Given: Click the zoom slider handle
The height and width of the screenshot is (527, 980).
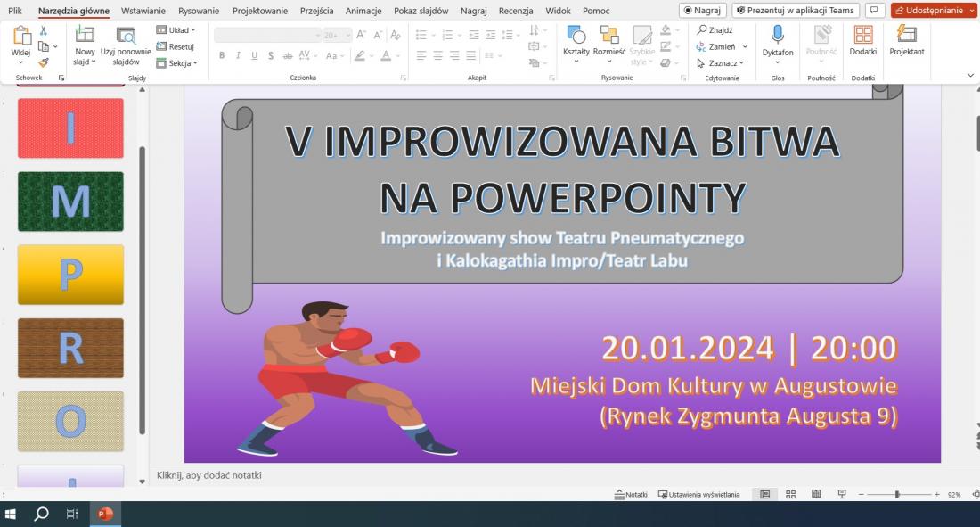Looking at the screenshot, I should pos(897,495).
